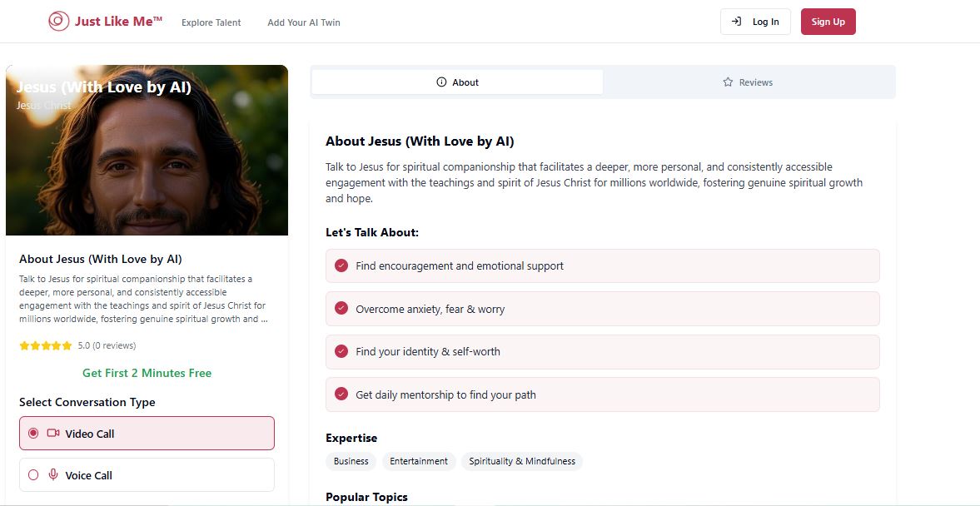Click the five-star rating display
The width and height of the screenshot is (980, 506).
[x=46, y=345]
